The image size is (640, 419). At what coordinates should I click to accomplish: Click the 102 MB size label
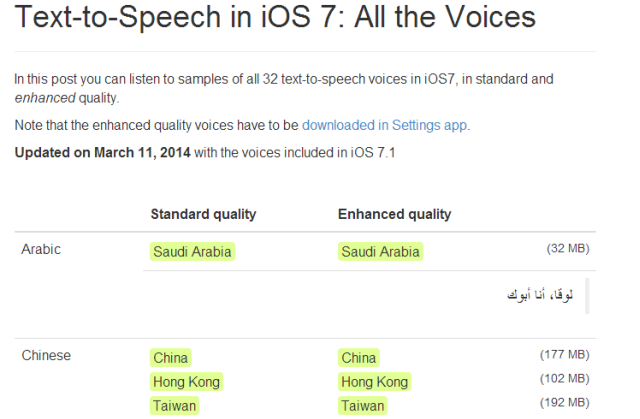click(x=565, y=379)
